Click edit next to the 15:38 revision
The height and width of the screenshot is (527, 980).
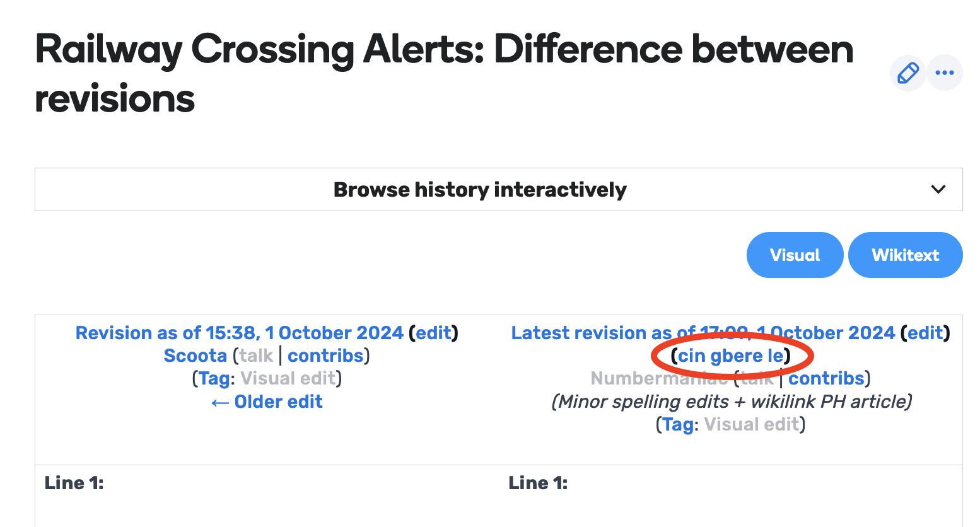point(434,333)
